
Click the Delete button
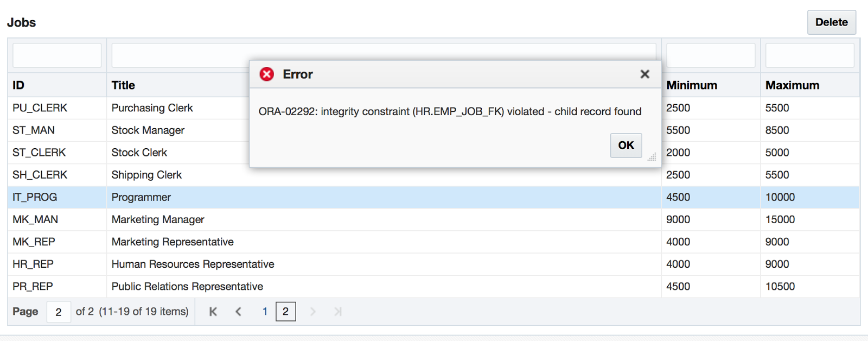click(x=831, y=22)
